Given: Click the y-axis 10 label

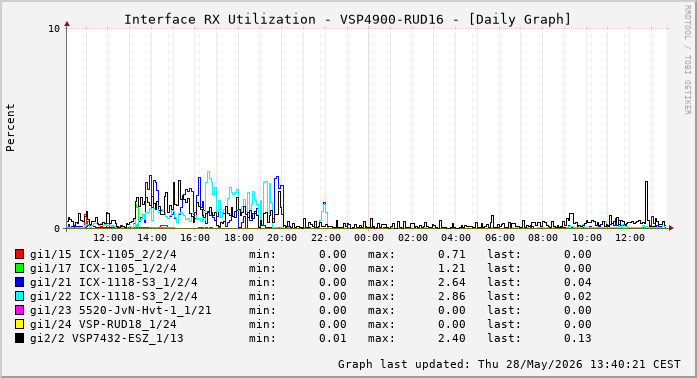Looking at the screenshot, I should [54, 29].
